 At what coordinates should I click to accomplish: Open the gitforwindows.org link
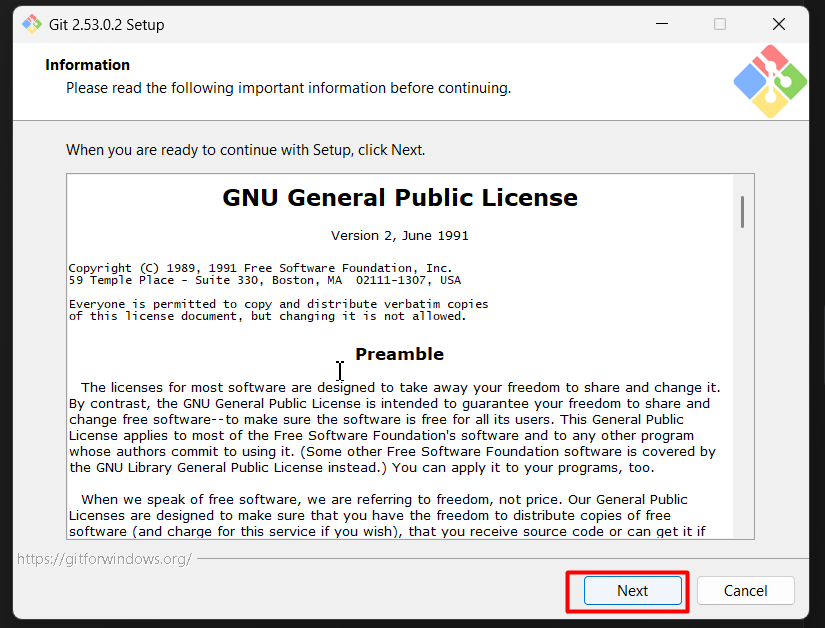click(104, 559)
